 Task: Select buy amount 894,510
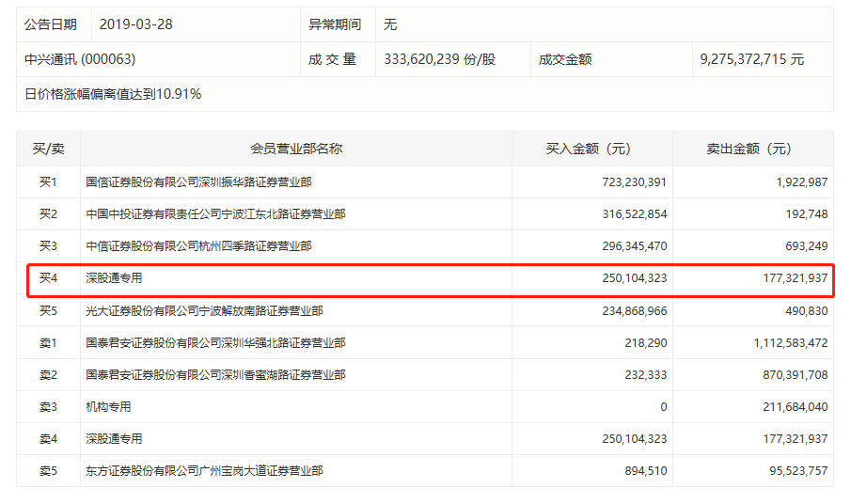[x=646, y=471]
